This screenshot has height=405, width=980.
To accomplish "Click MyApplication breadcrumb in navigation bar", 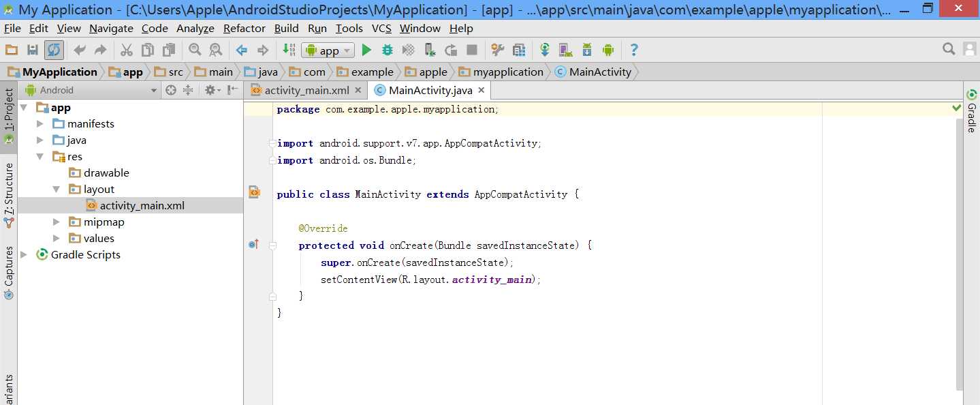I will pyautogui.click(x=52, y=72).
